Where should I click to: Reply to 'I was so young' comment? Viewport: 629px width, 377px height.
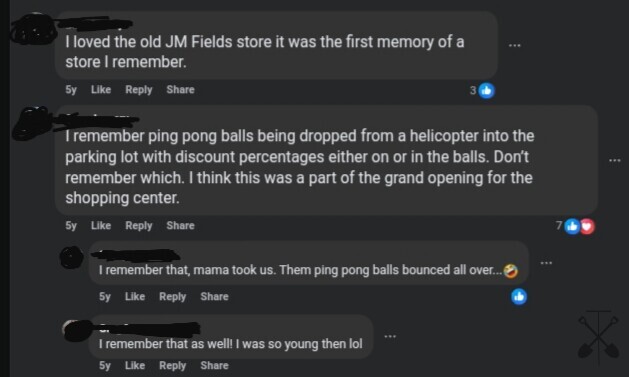172,366
